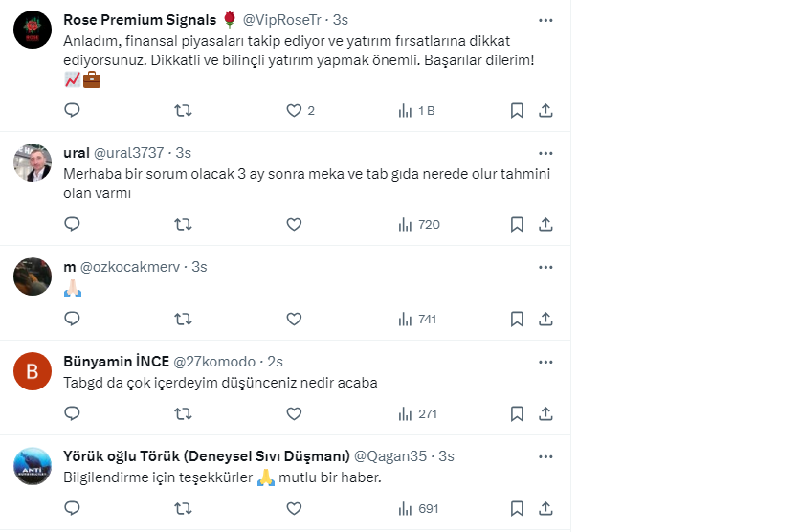Open more options on Rose Premium Signals tweet
Image resolution: width=801 pixels, height=532 pixels.
pos(545,20)
